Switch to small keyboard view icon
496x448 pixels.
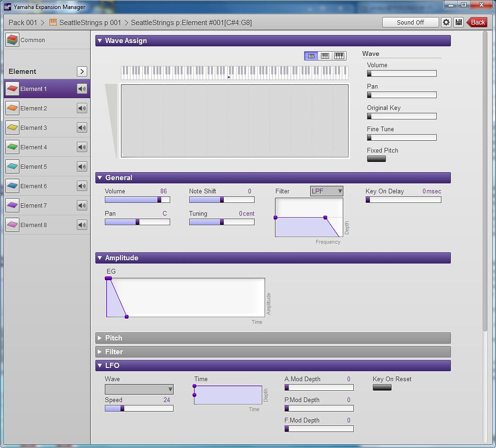click(311, 56)
